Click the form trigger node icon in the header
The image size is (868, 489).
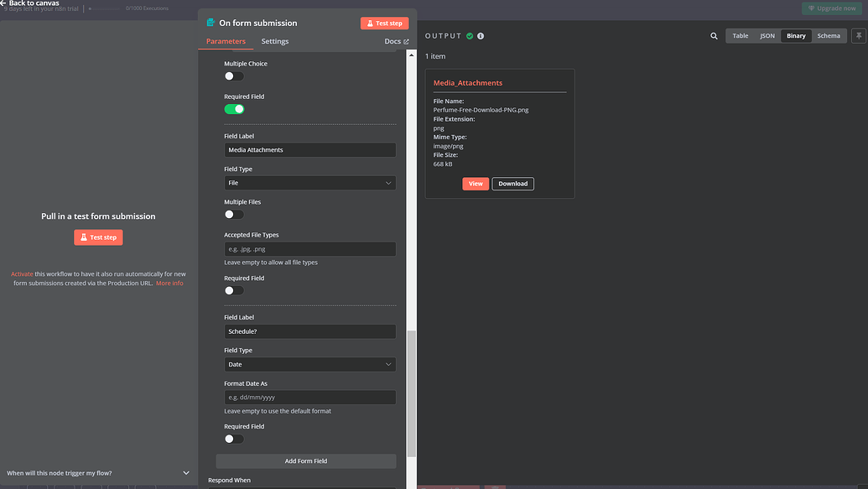coord(211,23)
